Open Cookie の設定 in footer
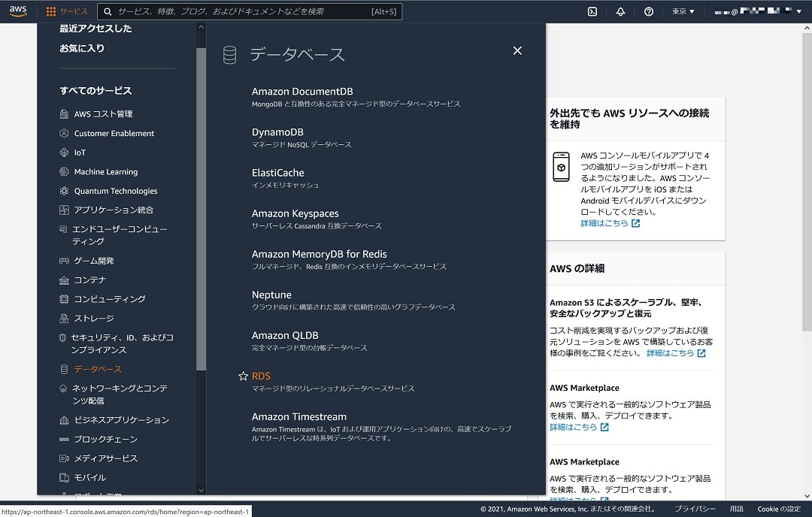Viewport: 812px width, 517px height. [780, 509]
